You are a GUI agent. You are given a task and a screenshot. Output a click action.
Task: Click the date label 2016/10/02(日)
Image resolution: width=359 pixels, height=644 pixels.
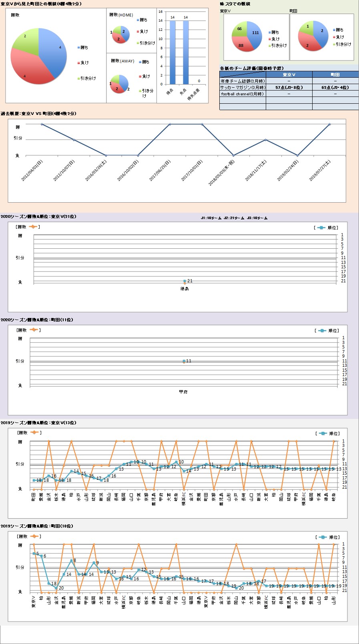click(x=128, y=171)
